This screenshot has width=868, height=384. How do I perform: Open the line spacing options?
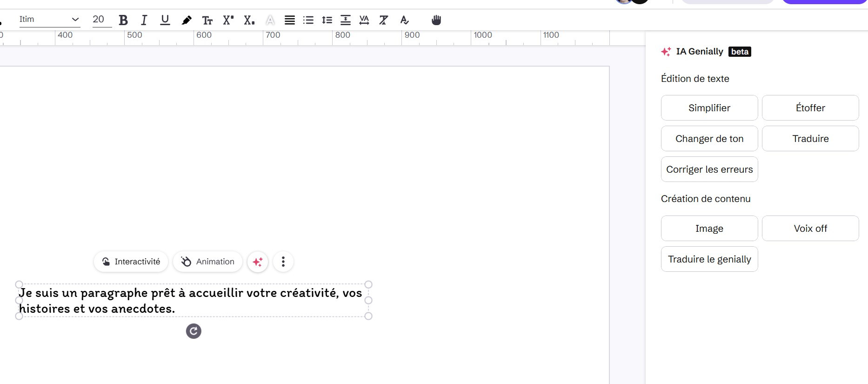pyautogui.click(x=327, y=20)
